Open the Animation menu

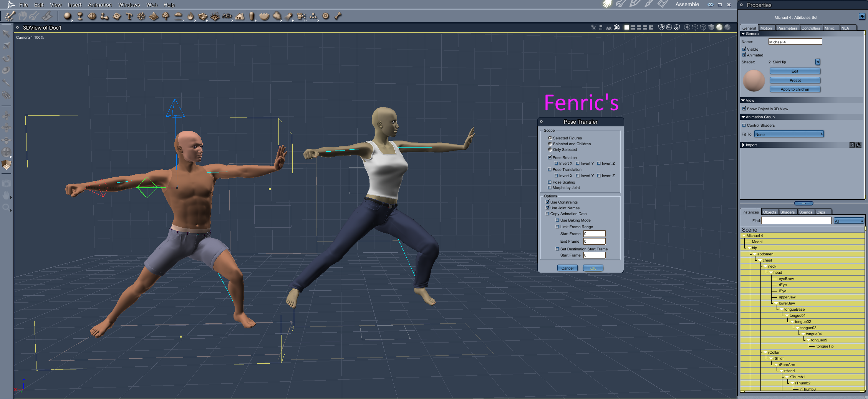coord(100,5)
